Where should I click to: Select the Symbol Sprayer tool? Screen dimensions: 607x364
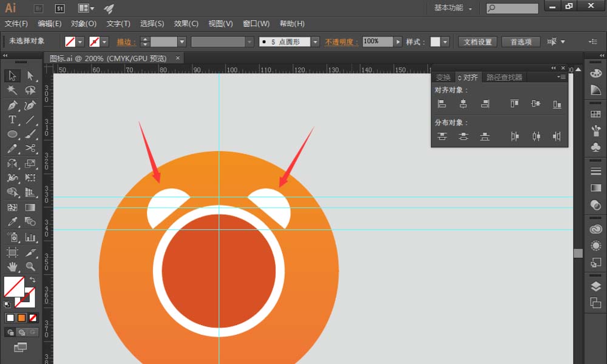pyautogui.click(x=12, y=237)
